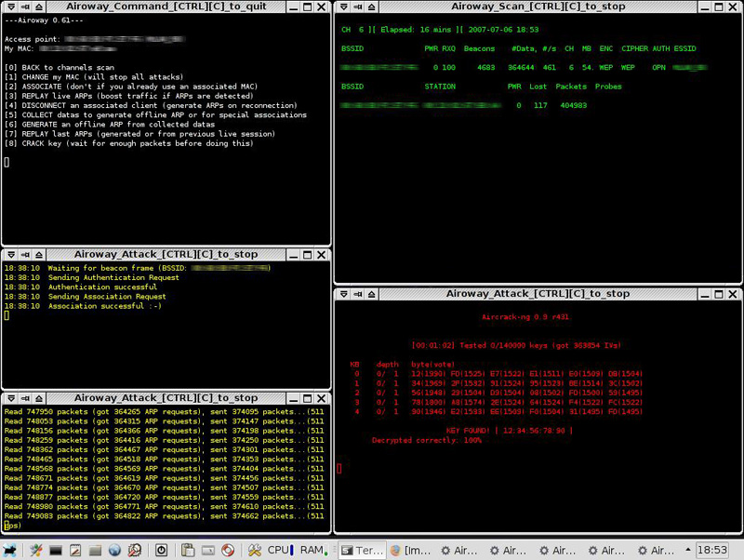
Task: Open the file manager folder icon
Action: 95,550
